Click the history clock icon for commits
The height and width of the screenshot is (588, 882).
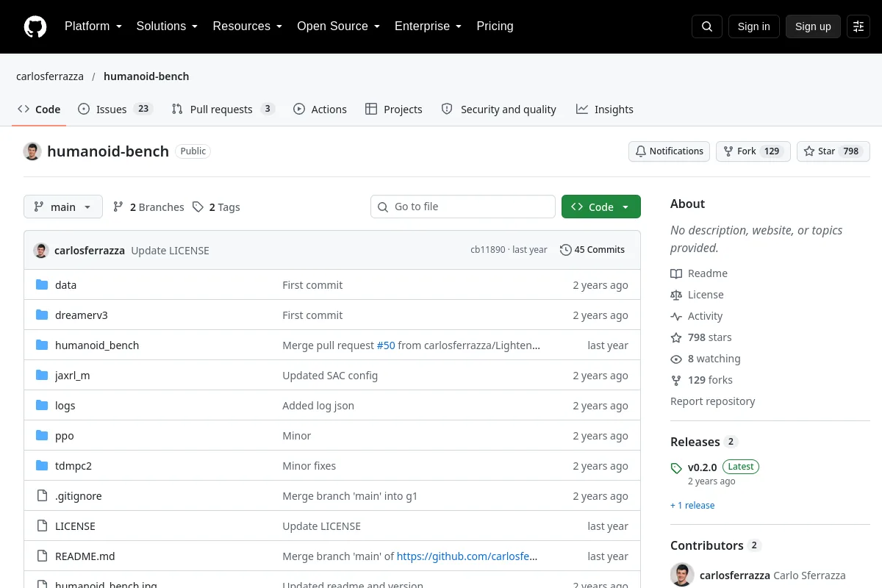(x=565, y=250)
